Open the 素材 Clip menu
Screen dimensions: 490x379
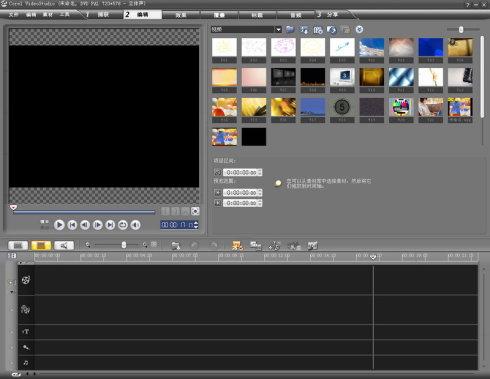click(x=48, y=15)
